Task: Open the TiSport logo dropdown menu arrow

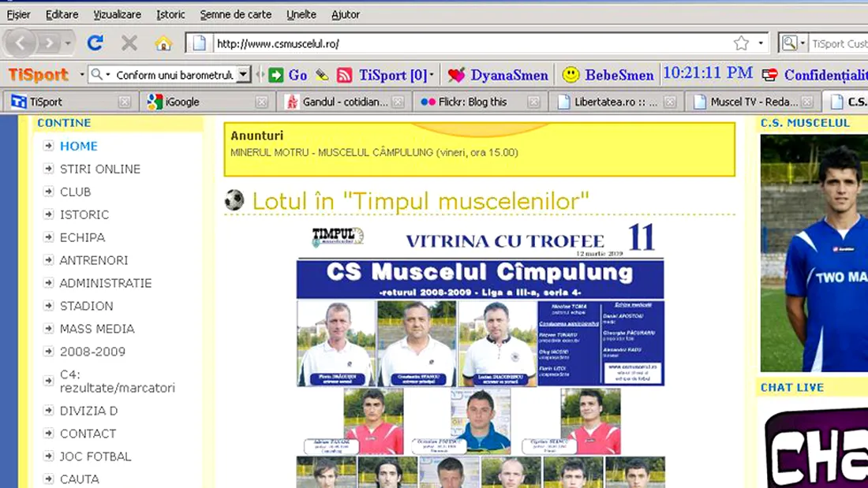Action: [81, 75]
